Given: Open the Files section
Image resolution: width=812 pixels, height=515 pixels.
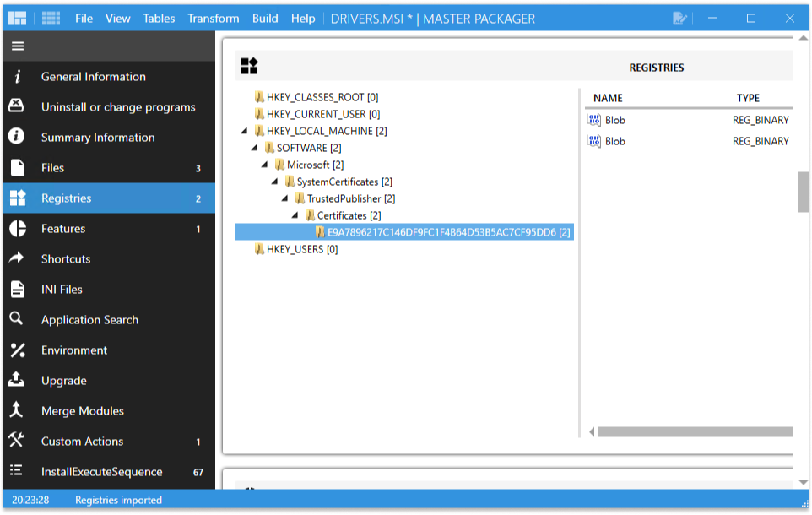Looking at the screenshot, I should click(x=109, y=168).
